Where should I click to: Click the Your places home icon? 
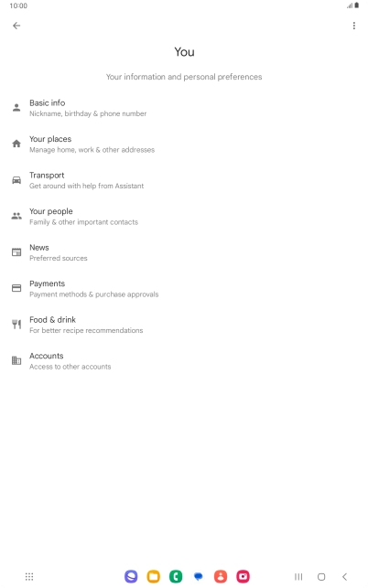click(x=16, y=144)
